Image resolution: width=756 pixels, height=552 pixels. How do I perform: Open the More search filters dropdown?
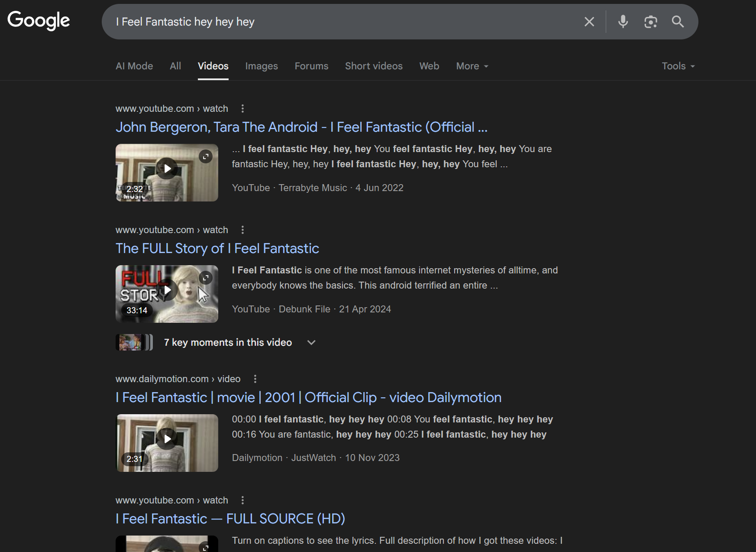(472, 66)
